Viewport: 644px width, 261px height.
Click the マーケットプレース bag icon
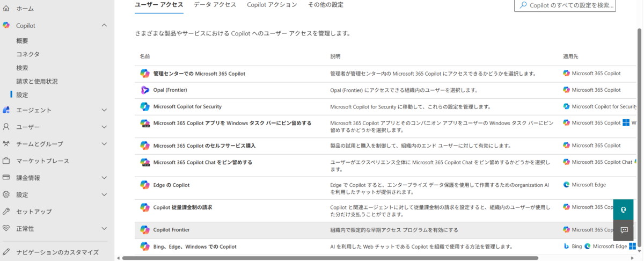(6, 161)
